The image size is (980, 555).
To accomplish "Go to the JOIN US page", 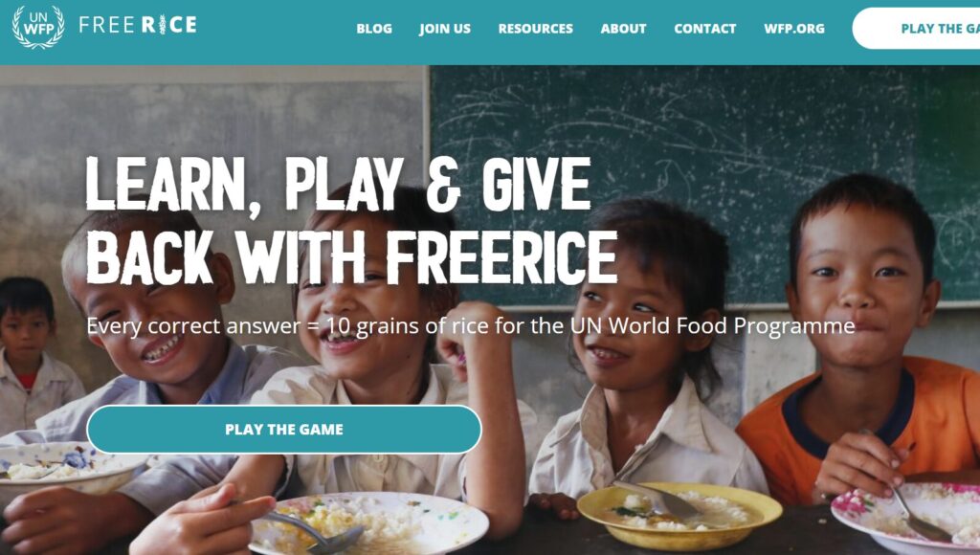I will (445, 29).
